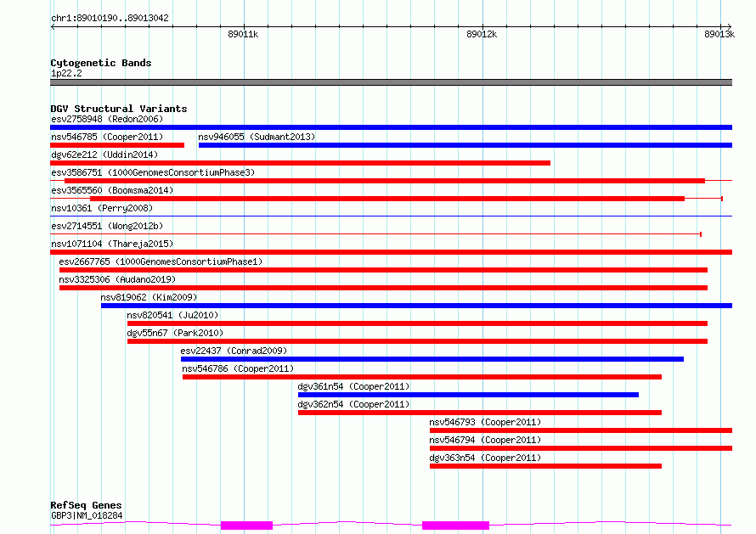The image size is (756, 534).
Task: Click the DGV Structural Variants track title
Action: (119, 109)
